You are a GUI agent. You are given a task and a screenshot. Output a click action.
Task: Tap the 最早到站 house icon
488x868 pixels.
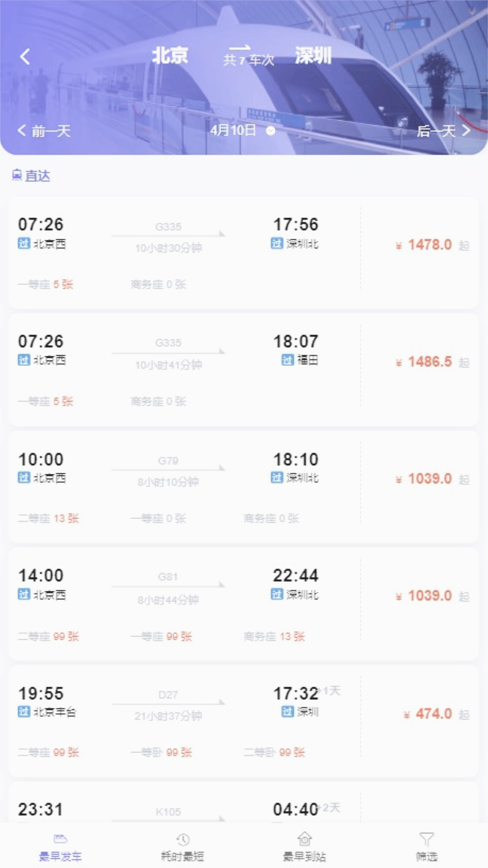coord(305,839)
